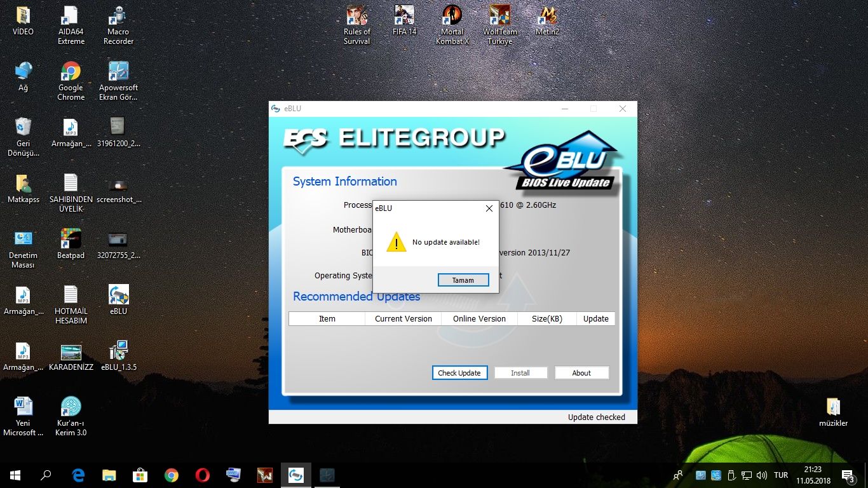Select the 32072755_2... image file
Viewport: 868px width, 488px height.
[x=118, y=245]
